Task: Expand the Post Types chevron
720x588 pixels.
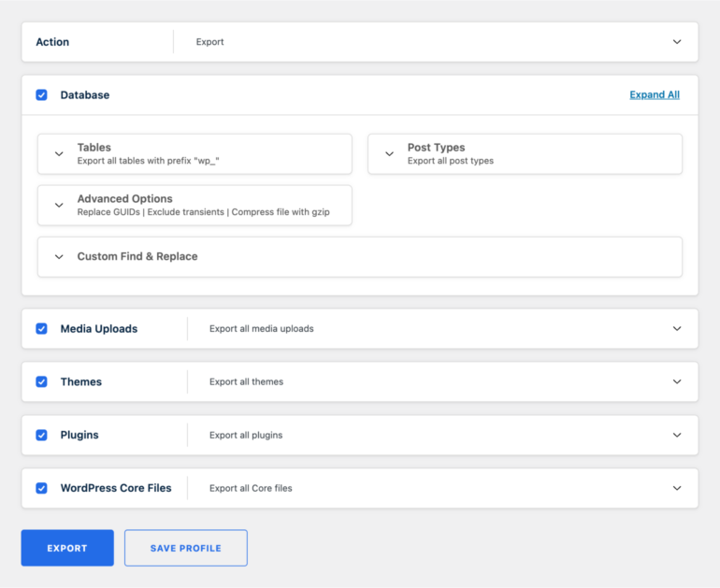Action: click(x=389, y=154)
